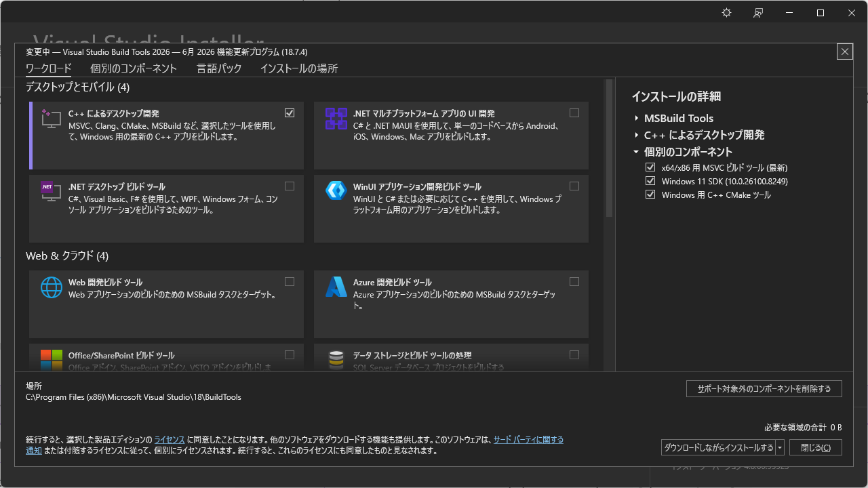Click サポート対象外のコンポーネントを削除する button
868x488 pixels.
[x=764, y=389]
